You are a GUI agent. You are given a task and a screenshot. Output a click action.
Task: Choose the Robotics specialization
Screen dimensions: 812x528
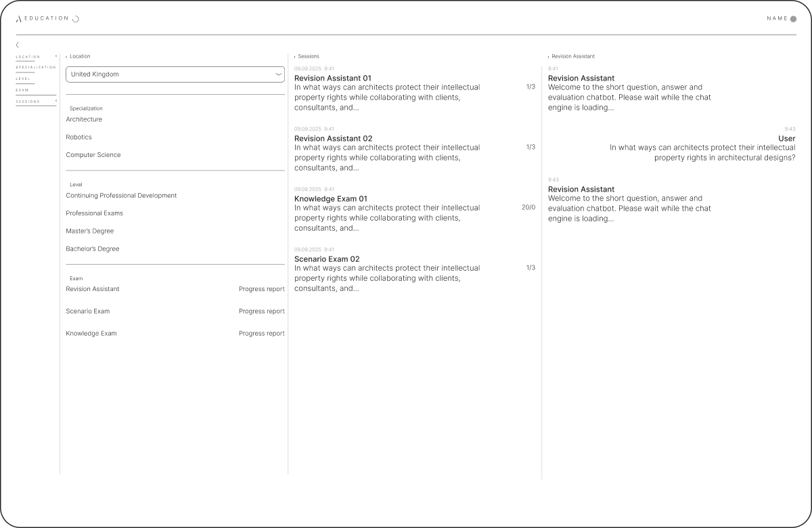tap(78, 137)
